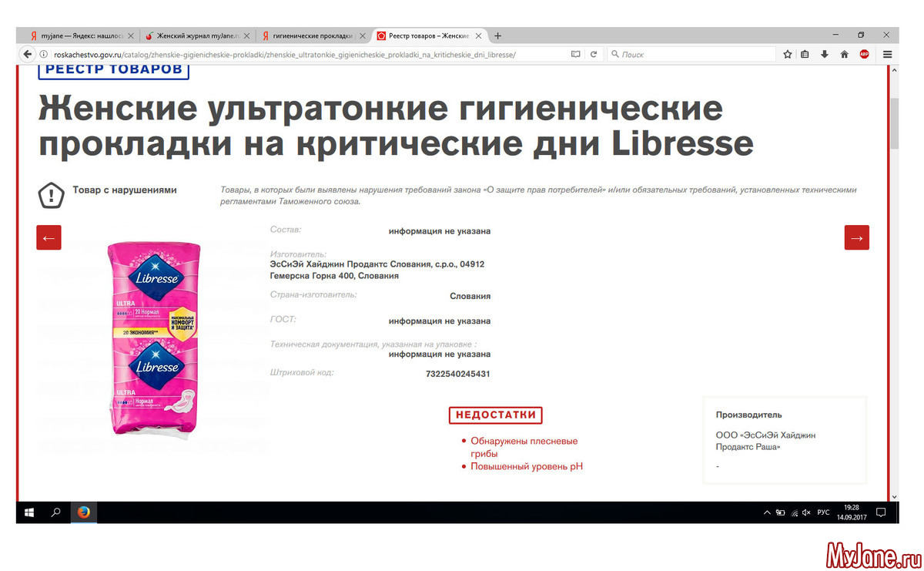Open the Adblock Plus ABP icon
Screen dimensions: 924x571
pyautogui.click(x=864, y=55)
